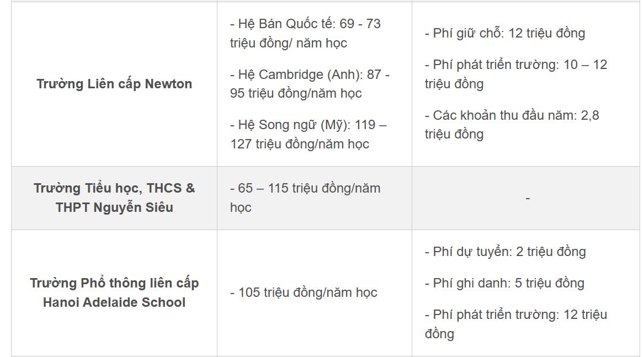Click the 69 - 73 tuition figures
This screenshot has height=357, width=644.
(x=361, y=24)
